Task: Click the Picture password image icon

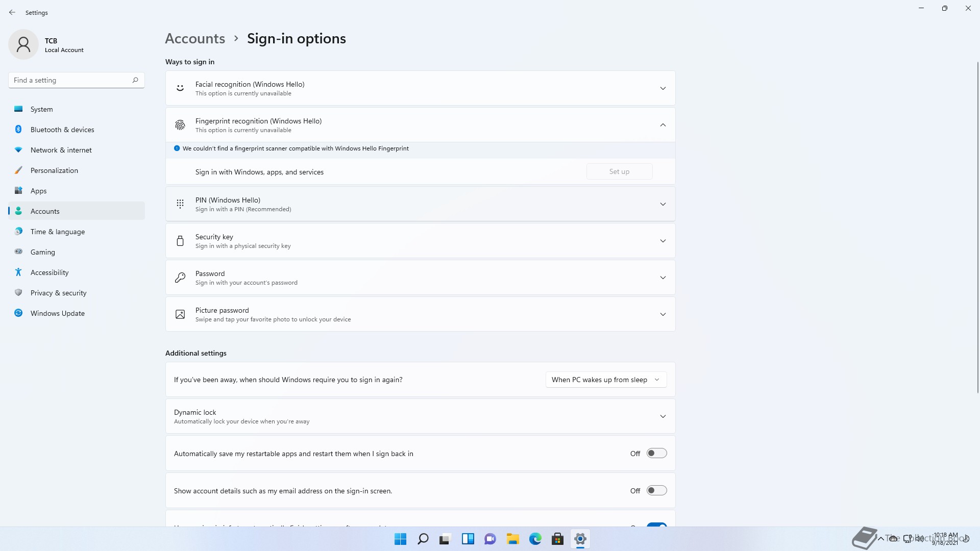Action: coord(180,314)
